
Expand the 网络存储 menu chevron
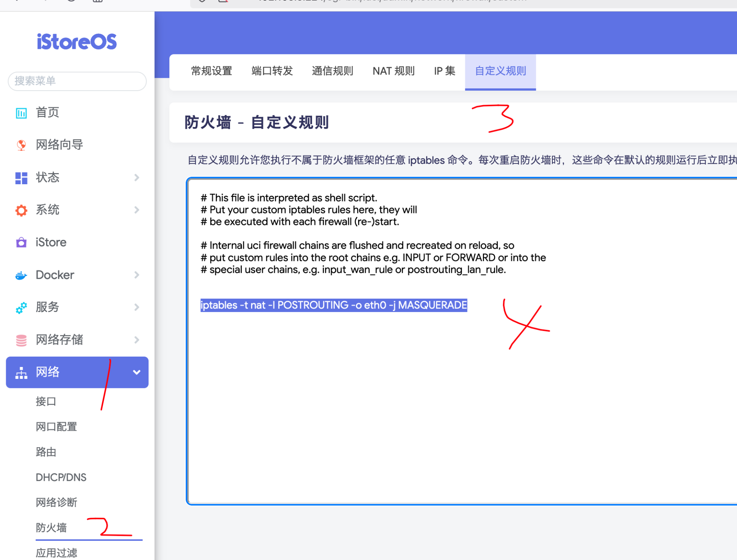point(137,340)
